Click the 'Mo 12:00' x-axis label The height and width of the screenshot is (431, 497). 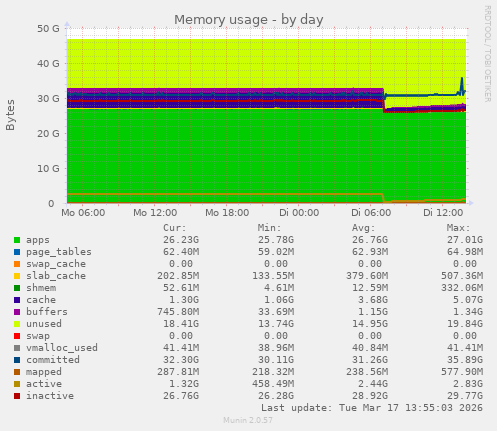coord(155,213)
